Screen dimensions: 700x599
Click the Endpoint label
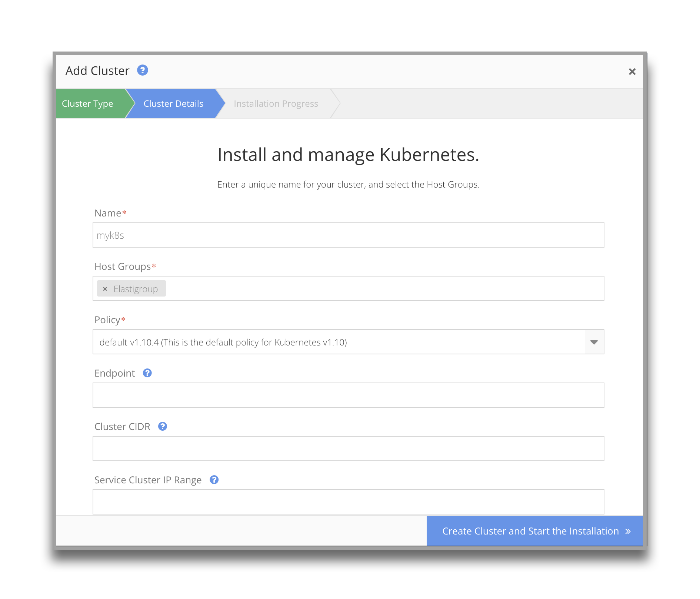point(115,373)
